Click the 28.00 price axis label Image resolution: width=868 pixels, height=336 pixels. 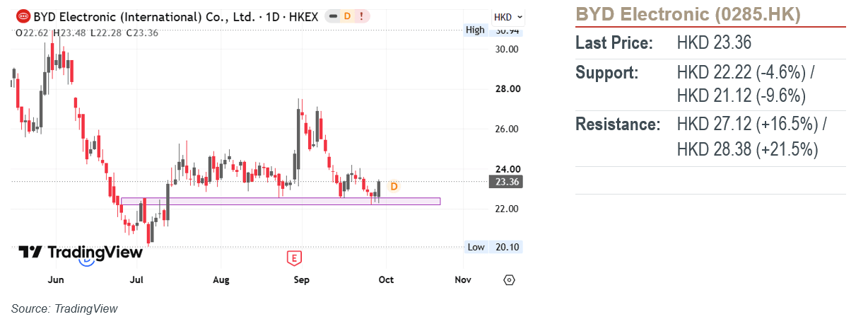coord(508,89)
